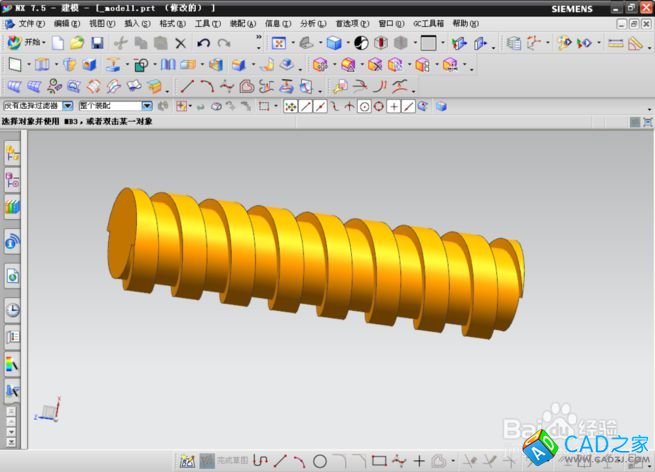Click the Delete X icon in toolbar
655x472 pixels.
coord(180,43)
